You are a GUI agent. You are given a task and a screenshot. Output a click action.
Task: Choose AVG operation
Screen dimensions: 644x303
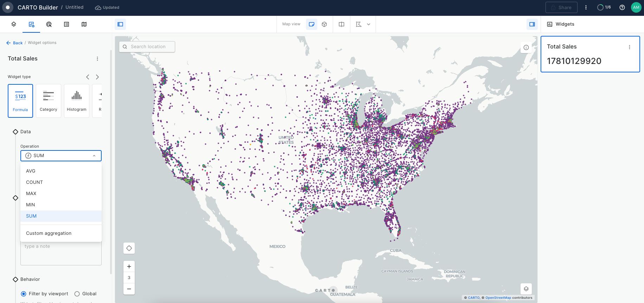[x=61, y=171]
